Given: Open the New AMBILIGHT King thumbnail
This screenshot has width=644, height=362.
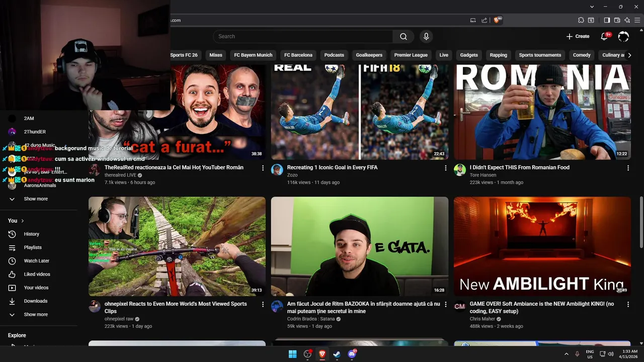Looking at the screenshot, I should 542,246.
